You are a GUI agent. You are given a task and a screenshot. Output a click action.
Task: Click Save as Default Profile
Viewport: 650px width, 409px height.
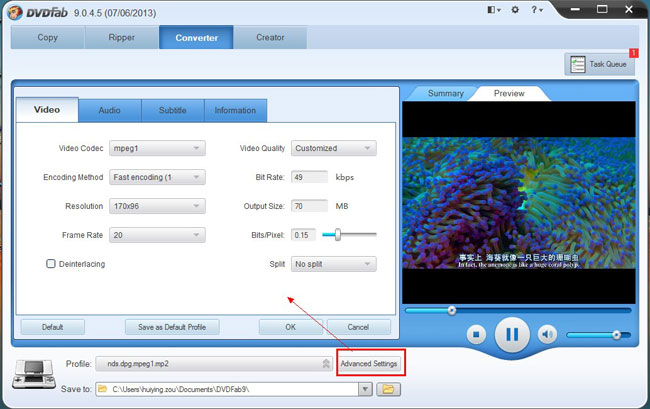point(172,327)
